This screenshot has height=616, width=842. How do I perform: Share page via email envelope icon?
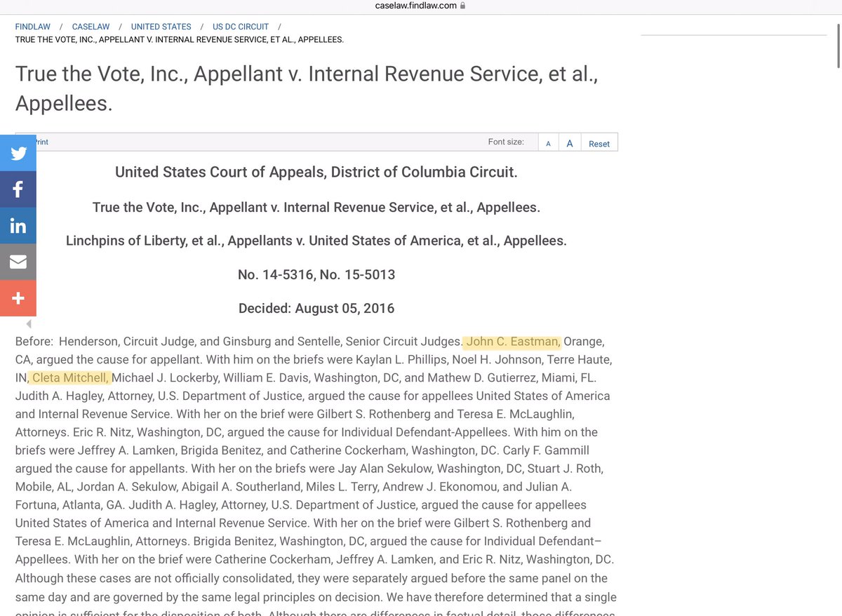pyautogui.click(x=18, y=262)
